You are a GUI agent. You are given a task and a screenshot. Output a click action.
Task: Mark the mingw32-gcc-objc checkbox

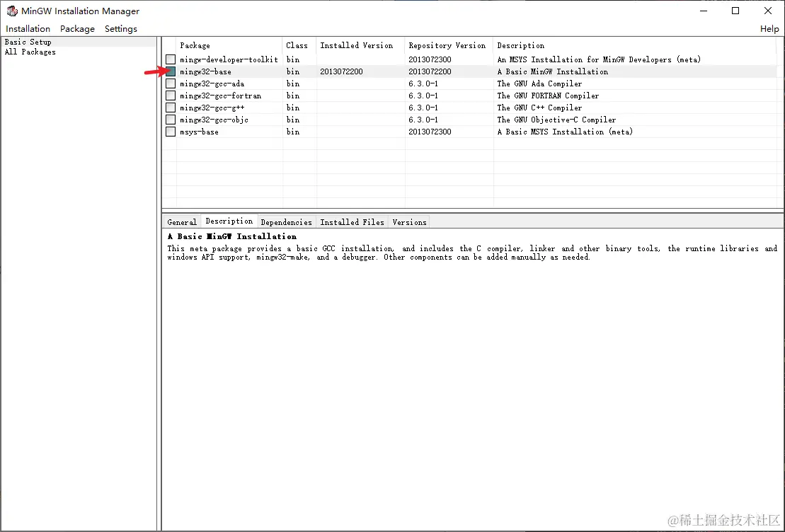coord(171,120)
